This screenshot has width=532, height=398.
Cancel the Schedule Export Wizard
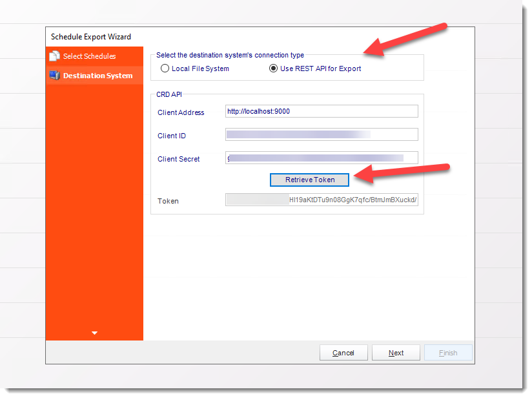pyautogui.click(x=343, y=353)
